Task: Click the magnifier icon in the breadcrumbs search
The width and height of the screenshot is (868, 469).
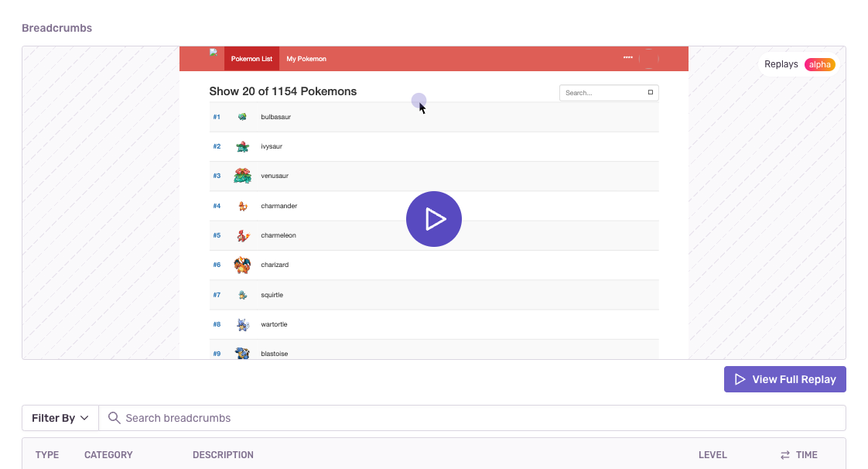Action: tap(114, 417)
